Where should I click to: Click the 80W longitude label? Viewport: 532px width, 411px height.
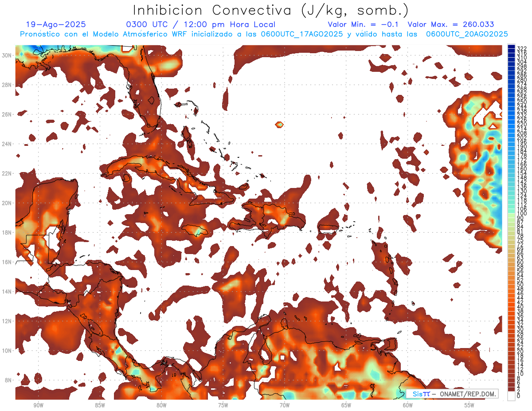point(161,406)
